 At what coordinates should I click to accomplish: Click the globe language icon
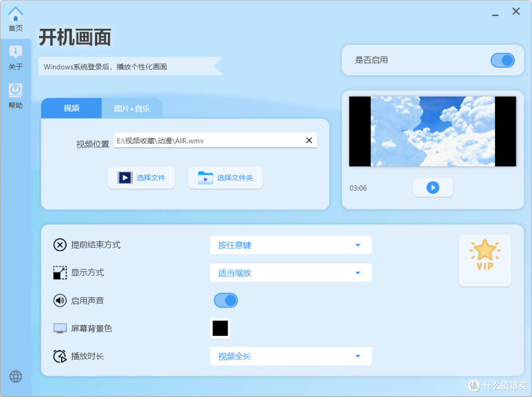pyautogui.click(x=16, y=376)
